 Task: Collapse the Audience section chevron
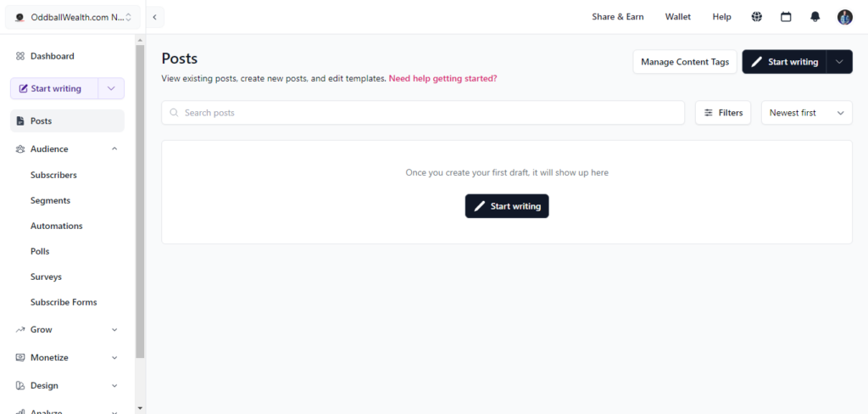click(114, 149)
